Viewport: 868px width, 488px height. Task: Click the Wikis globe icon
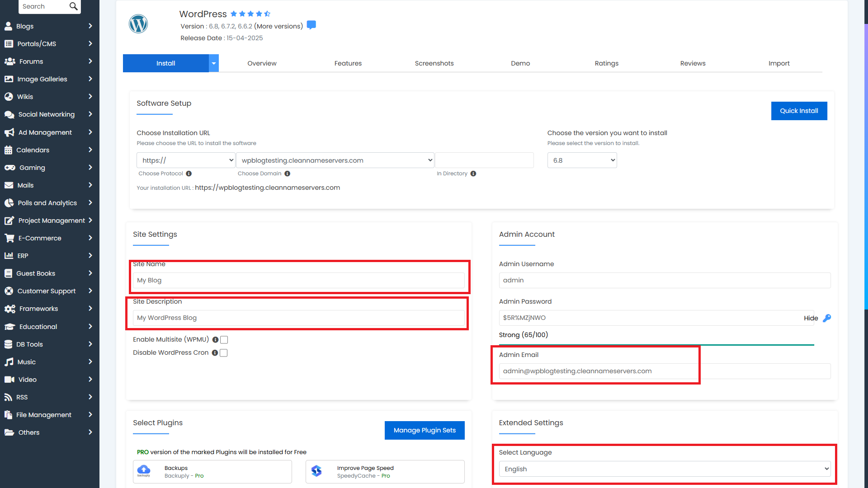click(x=9, y=97)
